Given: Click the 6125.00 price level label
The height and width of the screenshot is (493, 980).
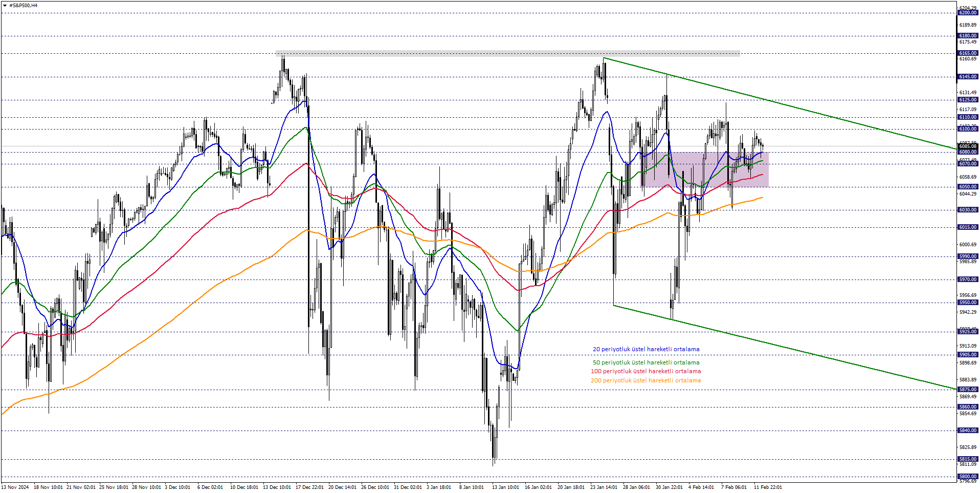Looking at the screenshot, I should (x=968, y=100).
